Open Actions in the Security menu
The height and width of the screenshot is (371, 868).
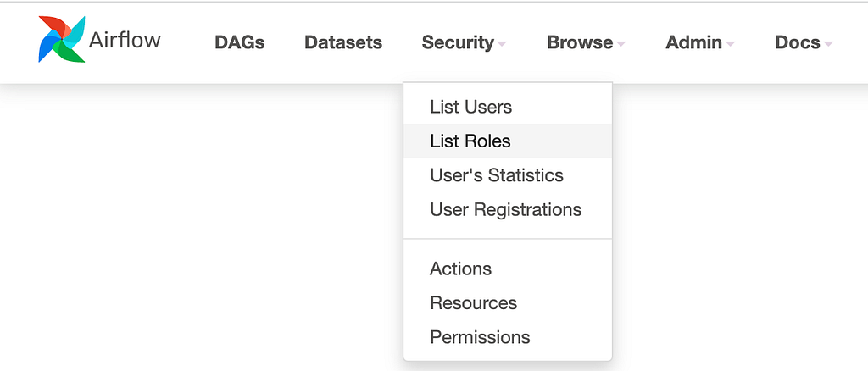508,269
